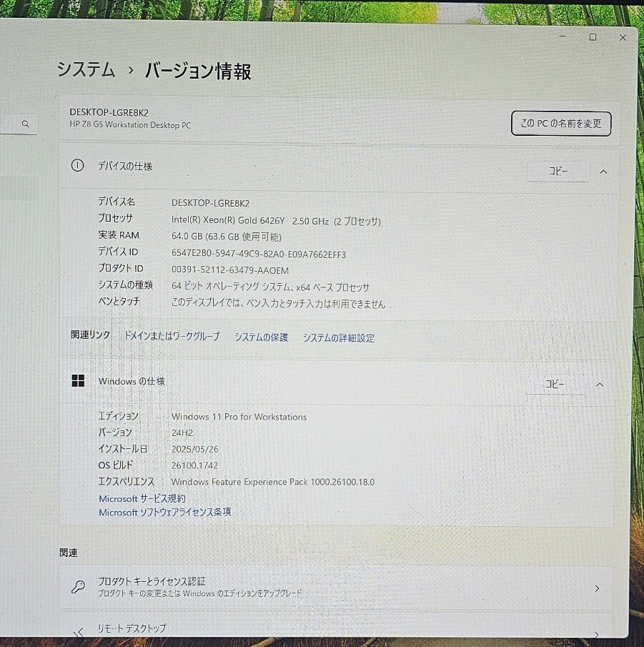This screenshot has width=644, height=647.
Task: Click the デバイス ID label
Action: click(x=118, y=251)
